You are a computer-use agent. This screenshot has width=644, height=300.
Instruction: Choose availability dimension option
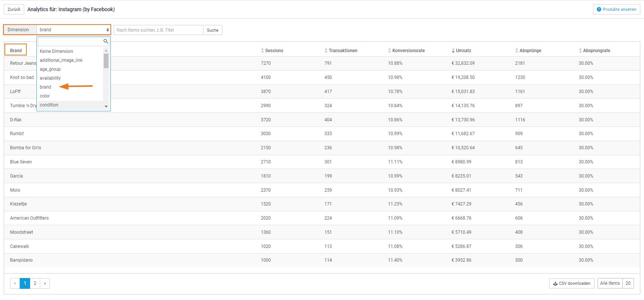tap(70, 78)
